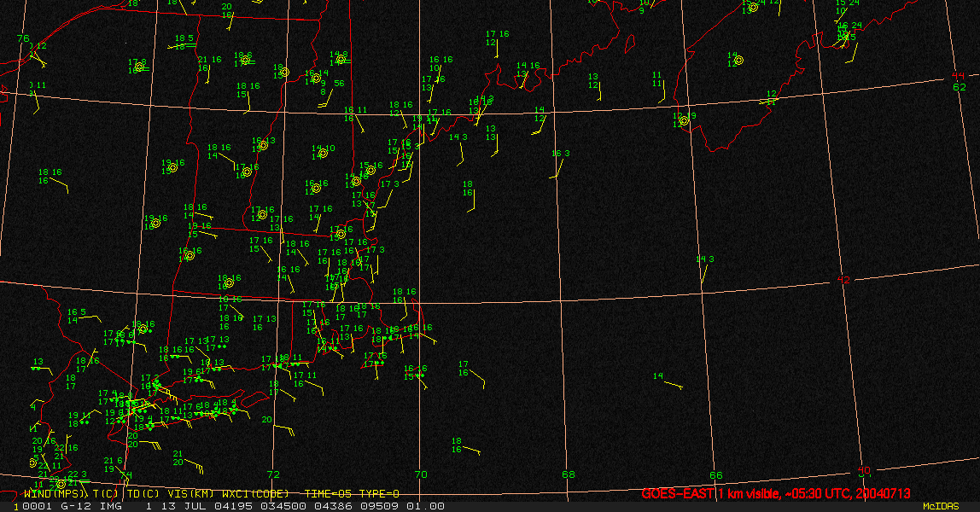Screen dimensions: 980x512
Task: Click the 14 10 station plot
Action: coord(324,152)
